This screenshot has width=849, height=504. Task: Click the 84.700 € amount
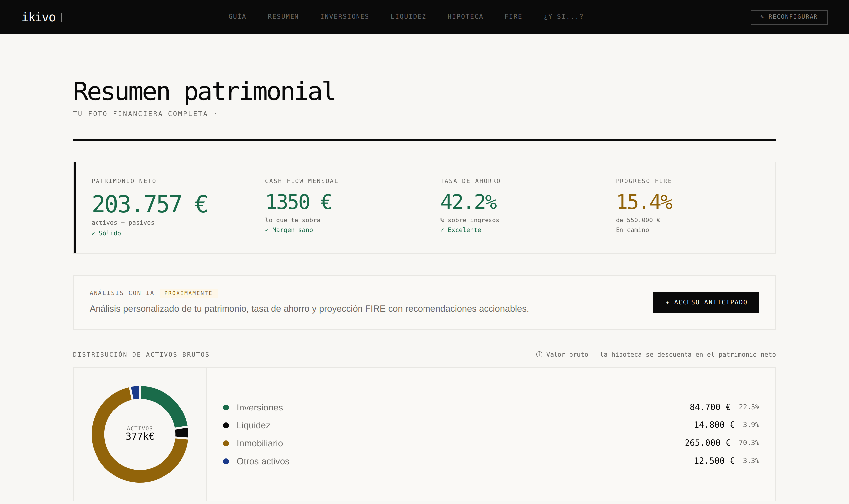(x=710, y=407)
